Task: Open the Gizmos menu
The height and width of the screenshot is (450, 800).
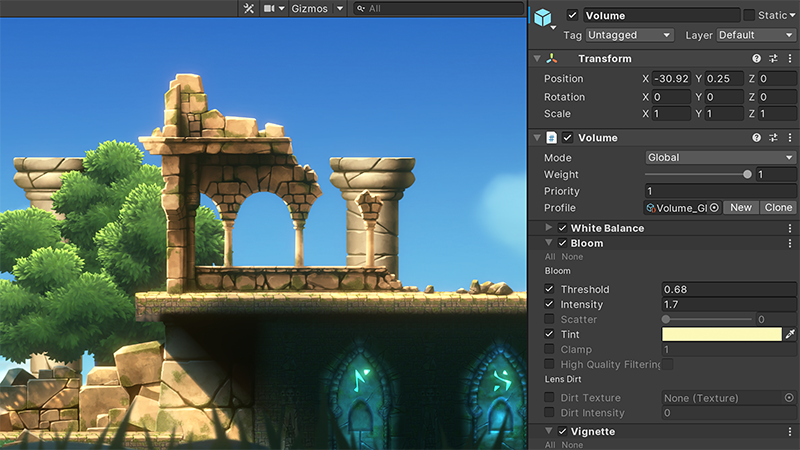Action: [317, 8]
